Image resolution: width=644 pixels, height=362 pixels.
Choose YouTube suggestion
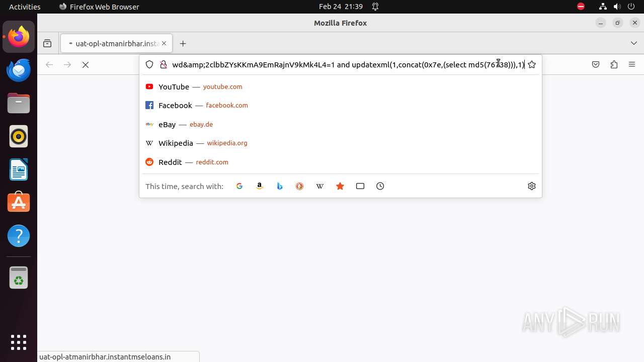341,86
